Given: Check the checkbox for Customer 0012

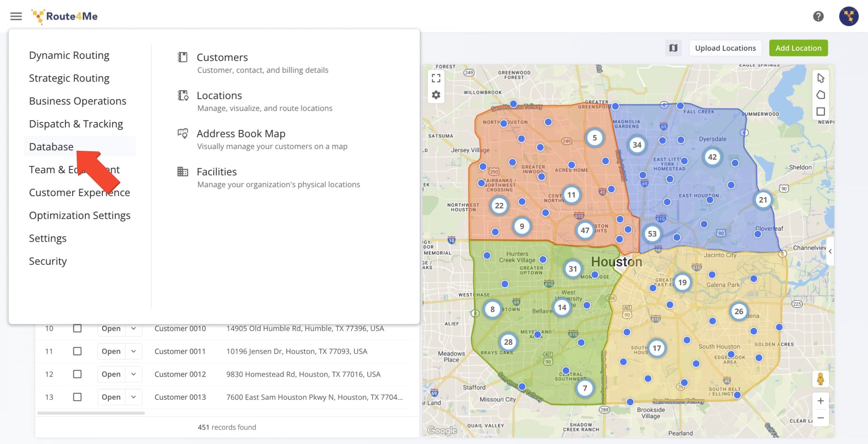Looking at the screenshot, I should pyautogui.click(x=77, y=374).
